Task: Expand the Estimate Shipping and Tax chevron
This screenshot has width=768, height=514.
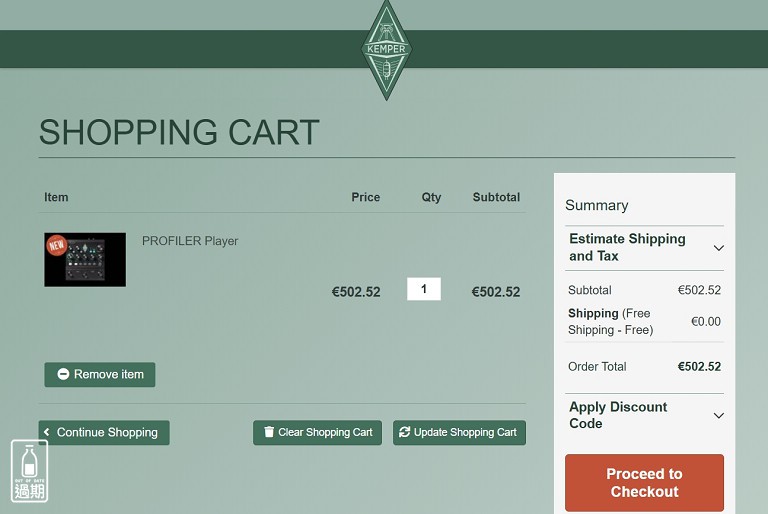Action: tap(718, 248)
